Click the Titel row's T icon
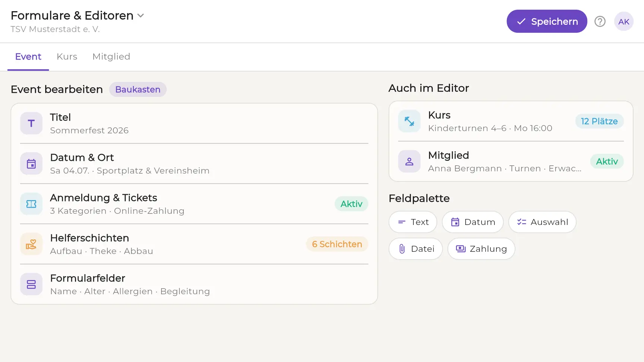644x362 pixels. click(x=31, y=124)
